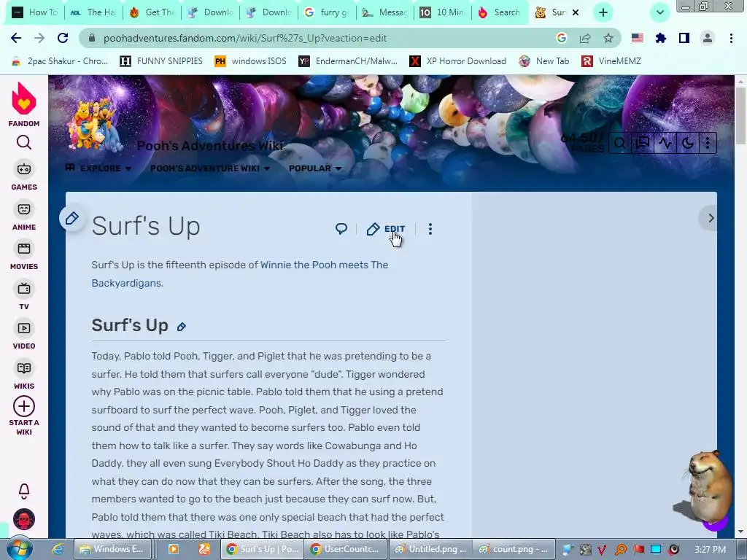The height and width of the screenshot is (560, 747).
Task: Open the tab search dropdown
Action: [659, 12]
